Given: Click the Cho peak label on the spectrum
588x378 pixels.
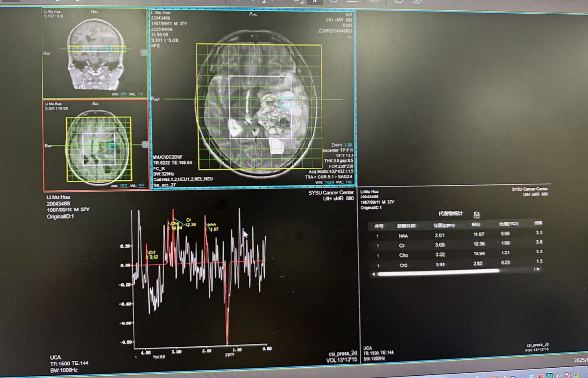Looking at the screenshot, I should tap(176, 225).
